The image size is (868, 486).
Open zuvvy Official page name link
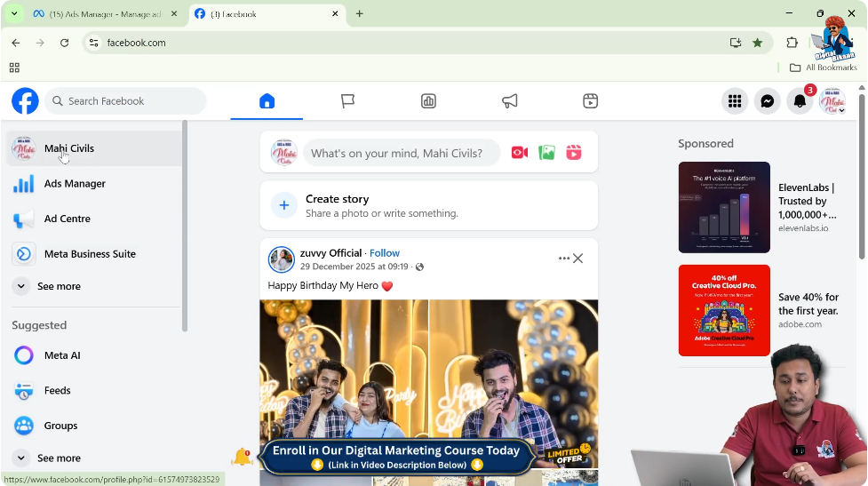click(330, 253)
